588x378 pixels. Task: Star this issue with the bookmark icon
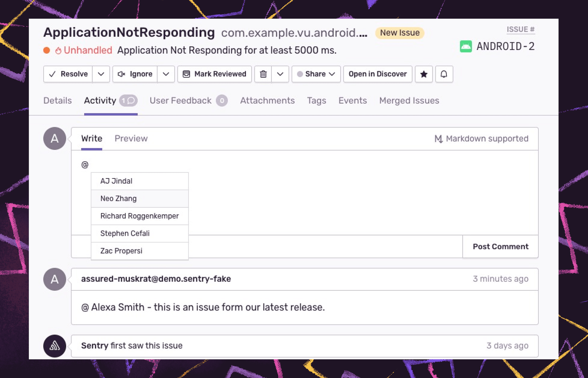click(x=424, y=74)
